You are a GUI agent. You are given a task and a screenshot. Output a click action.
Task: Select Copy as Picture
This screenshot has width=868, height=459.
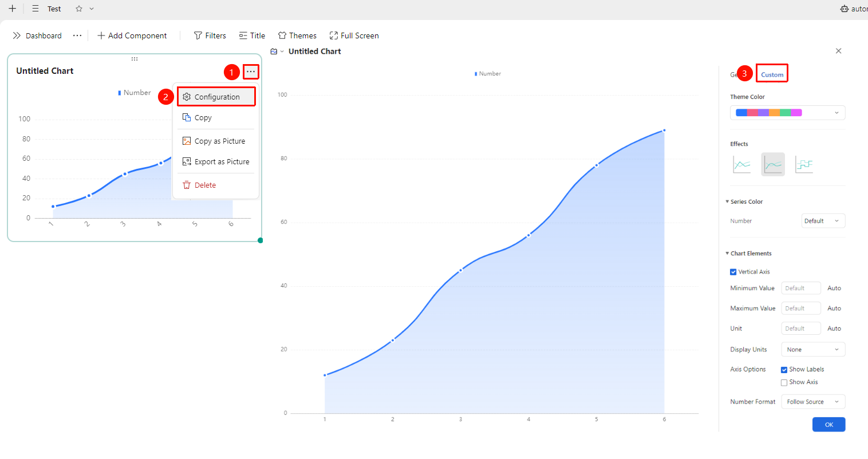216,141
